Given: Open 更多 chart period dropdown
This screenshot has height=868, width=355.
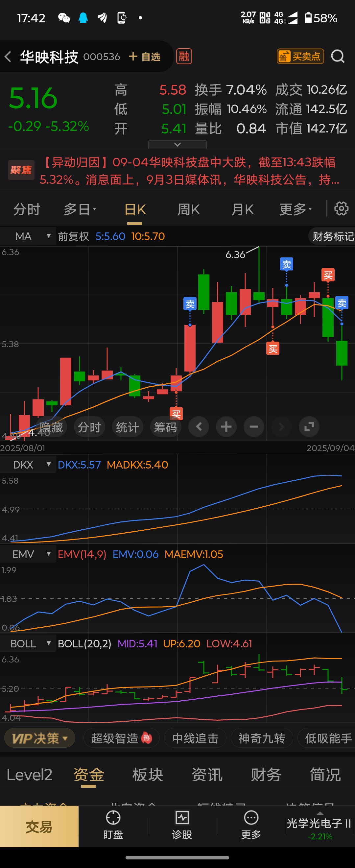Looking at the screenshot, I should (296, 209).
